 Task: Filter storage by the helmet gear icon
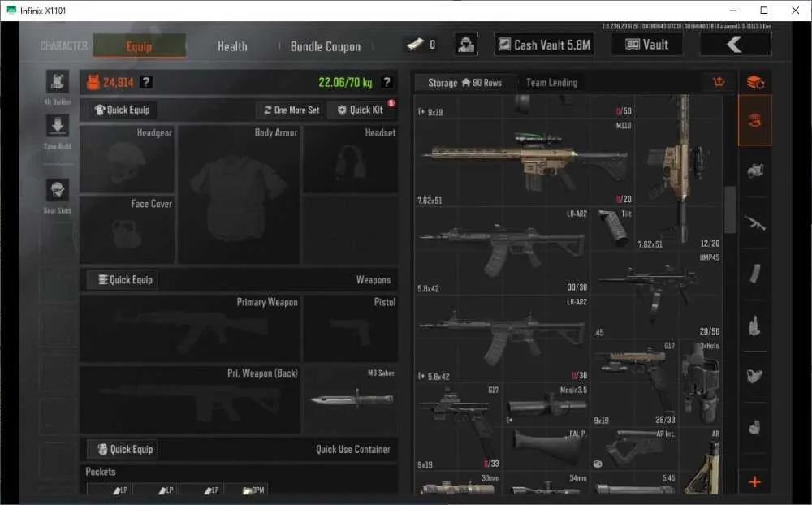pyautogui.click(x=754, y=170)
